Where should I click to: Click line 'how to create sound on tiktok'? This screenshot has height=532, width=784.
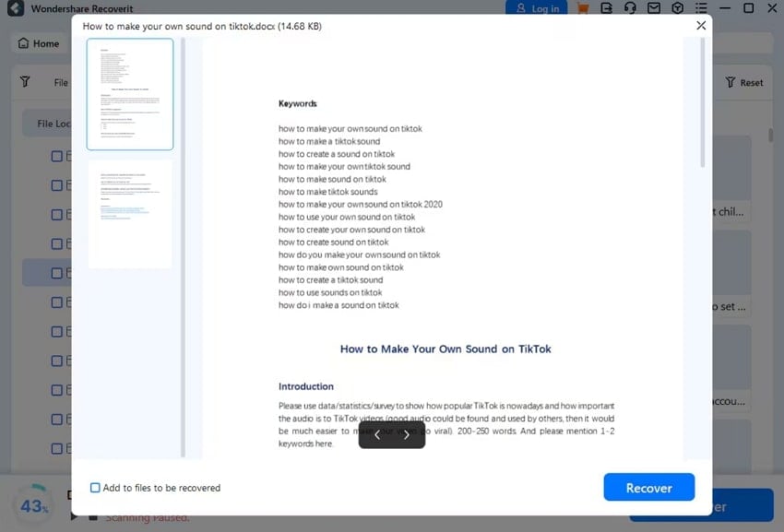(x=334, y=242)
